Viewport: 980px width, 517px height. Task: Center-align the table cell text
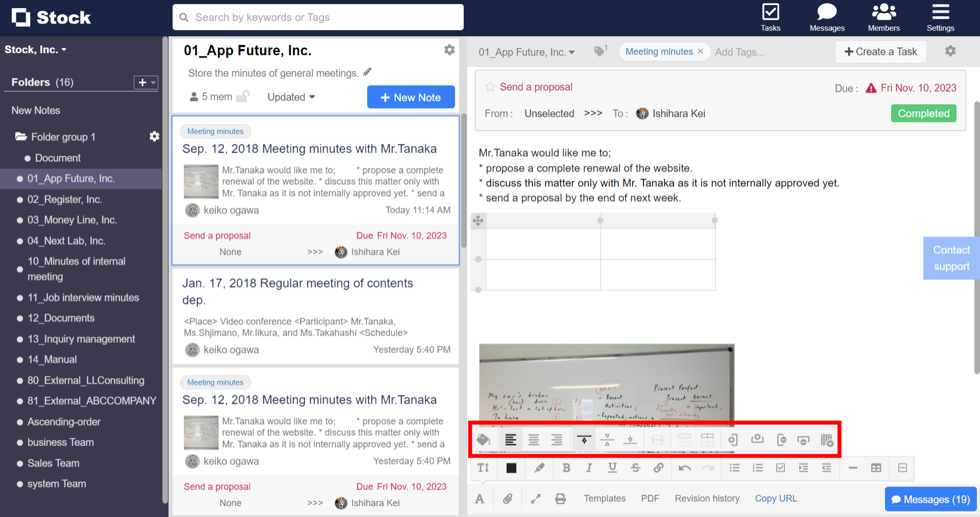(x=534, y=439)
